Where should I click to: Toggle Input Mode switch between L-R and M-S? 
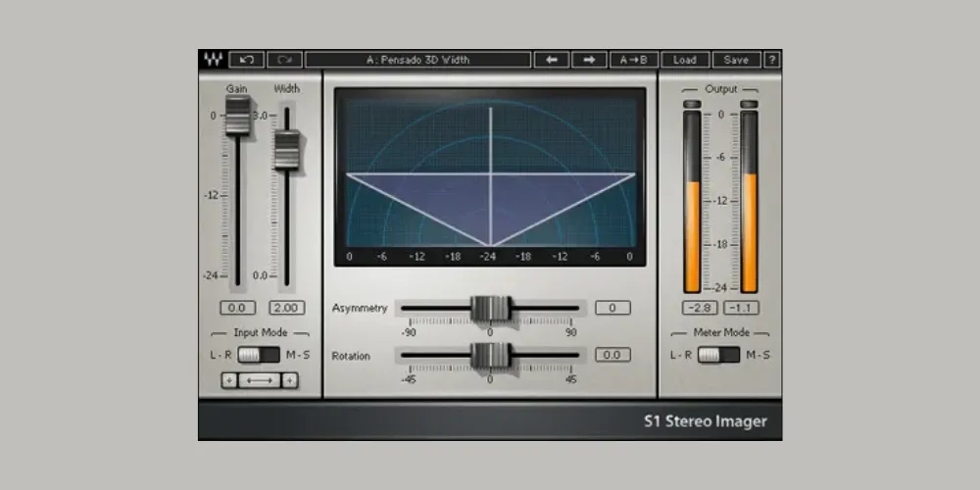(259, 355)
